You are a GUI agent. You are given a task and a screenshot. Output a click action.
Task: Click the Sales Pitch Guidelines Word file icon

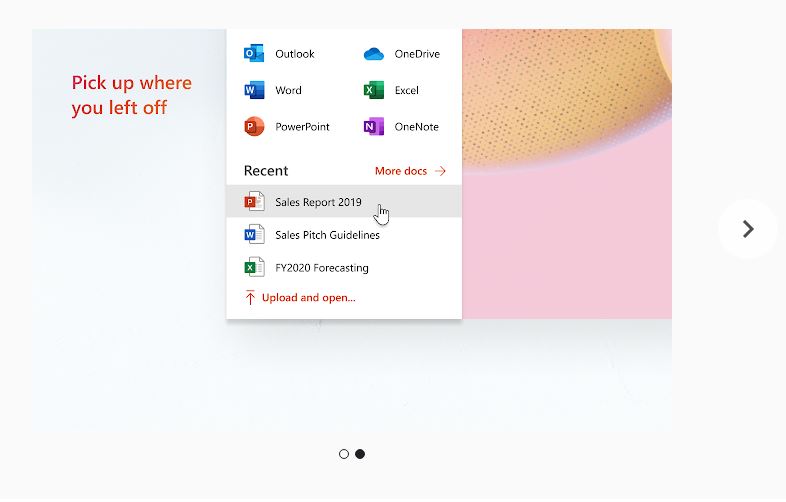tap(254, 234)
